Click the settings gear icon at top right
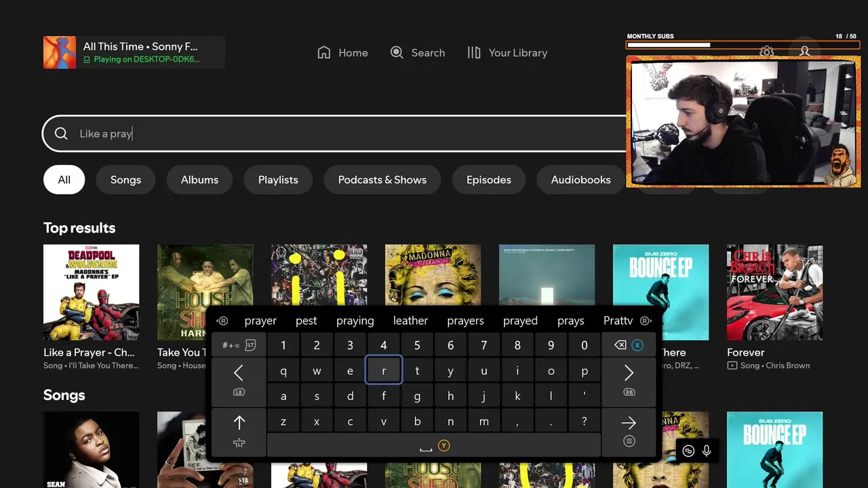This screenshot has height=488, width=868. point(767,52)
